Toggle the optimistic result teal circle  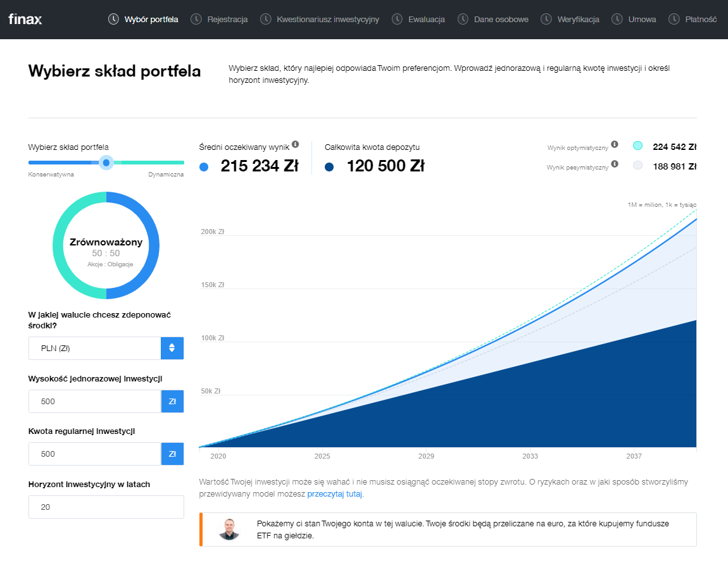[637, 145]
